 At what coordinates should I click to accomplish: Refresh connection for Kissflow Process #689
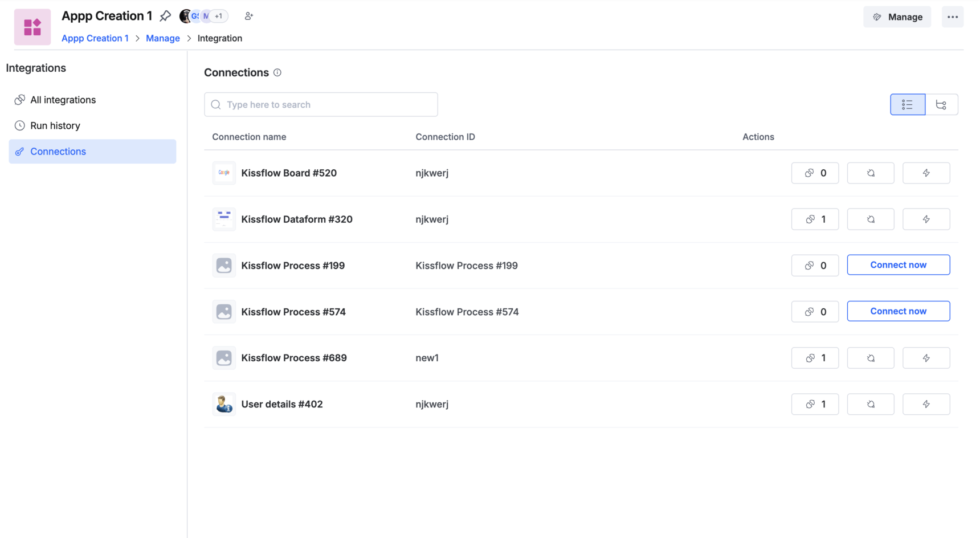871,358
